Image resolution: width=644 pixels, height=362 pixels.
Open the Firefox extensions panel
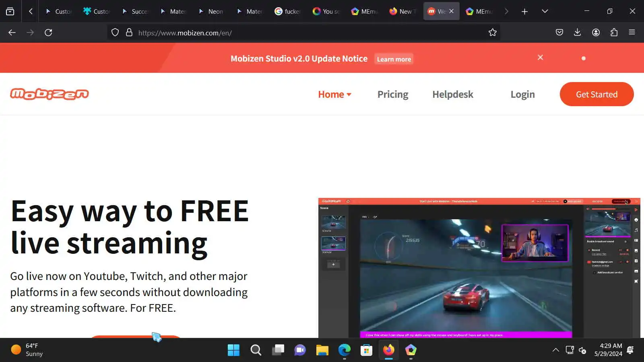(614, 33)
